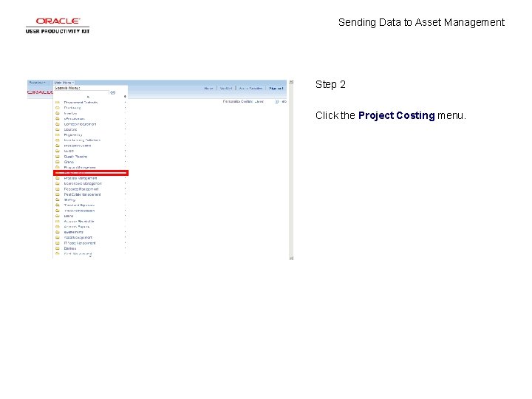Open the Supply Planning menu folder

[x=75, y=157]
